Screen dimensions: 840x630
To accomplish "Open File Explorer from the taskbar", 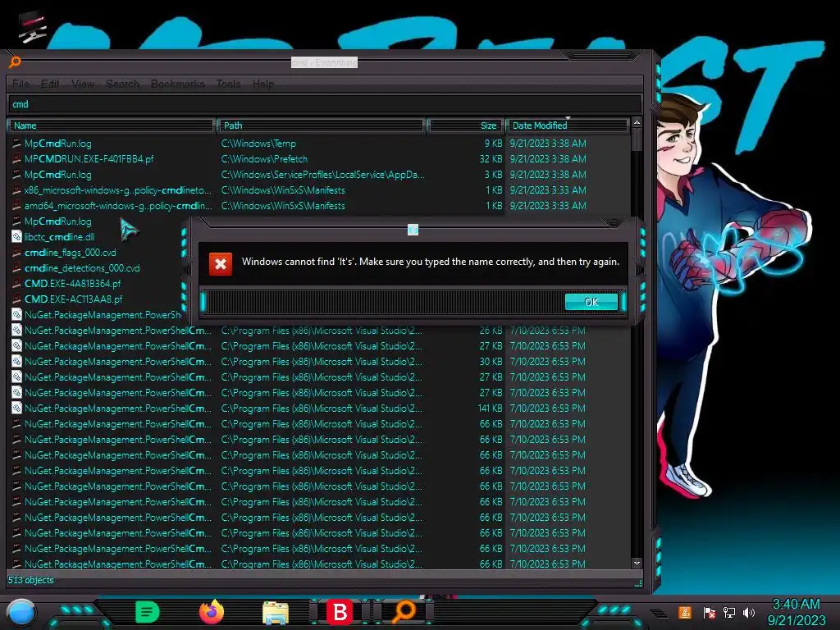I will [x=276, y=613].
